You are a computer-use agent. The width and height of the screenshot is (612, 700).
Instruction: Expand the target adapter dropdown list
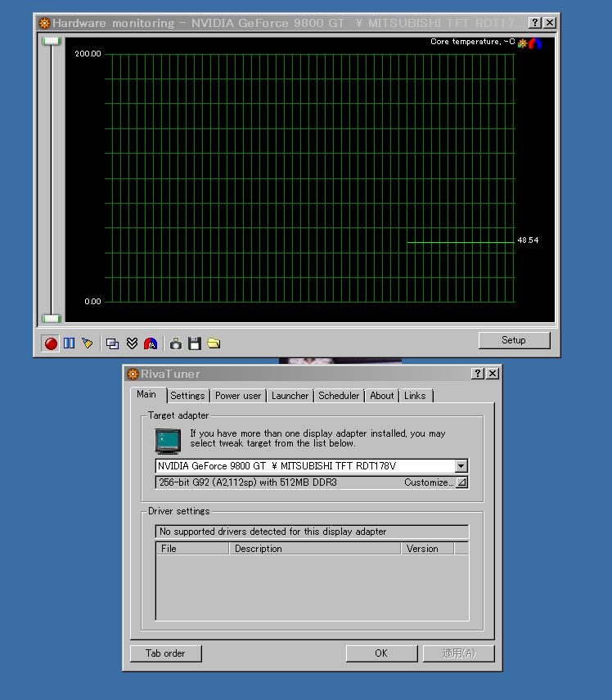tap(461, 466)
